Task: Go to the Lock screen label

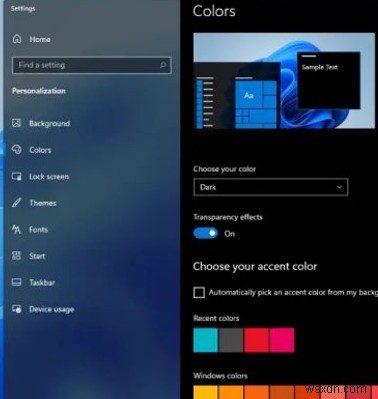Action: tap(49, 177)
